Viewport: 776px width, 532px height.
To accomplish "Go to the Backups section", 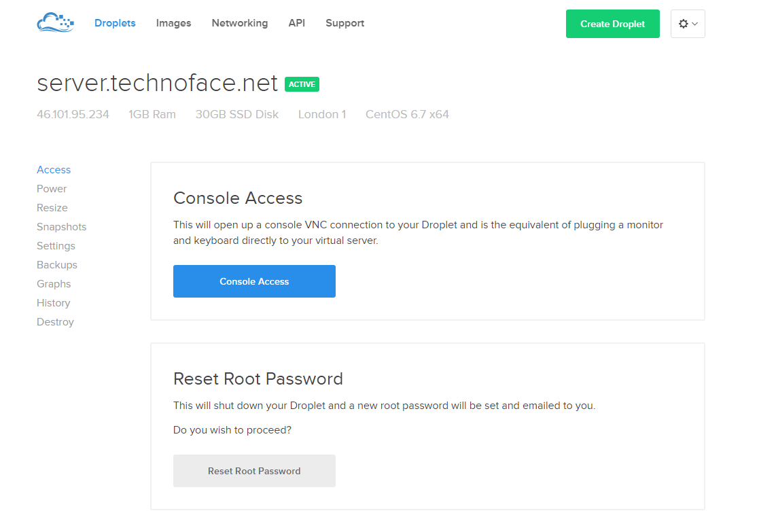I will click(x=57, y=265).
